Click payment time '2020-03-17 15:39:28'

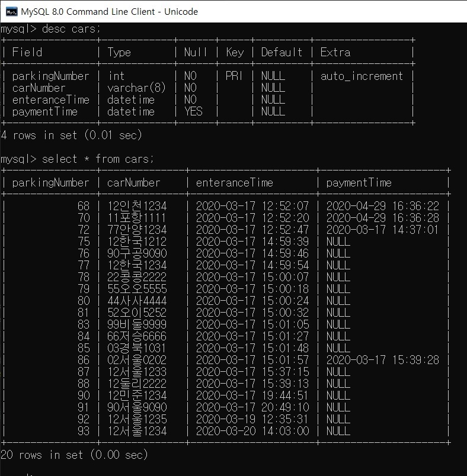tap(382, 360)
